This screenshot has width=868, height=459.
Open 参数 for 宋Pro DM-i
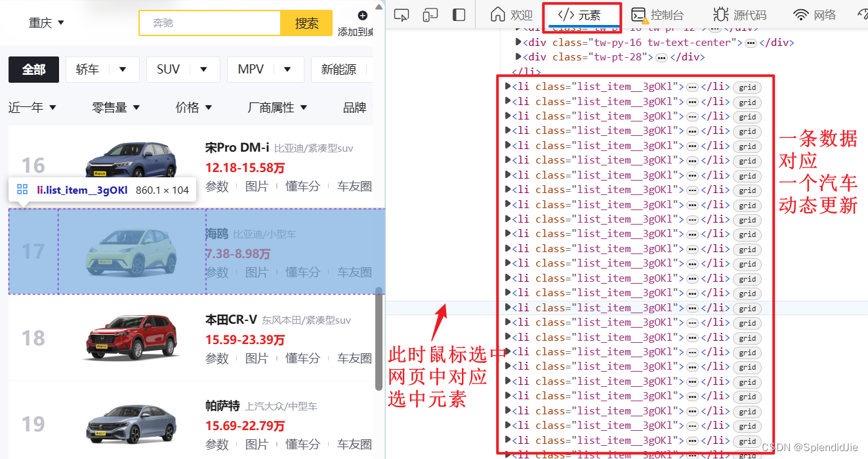coord(217,186)
